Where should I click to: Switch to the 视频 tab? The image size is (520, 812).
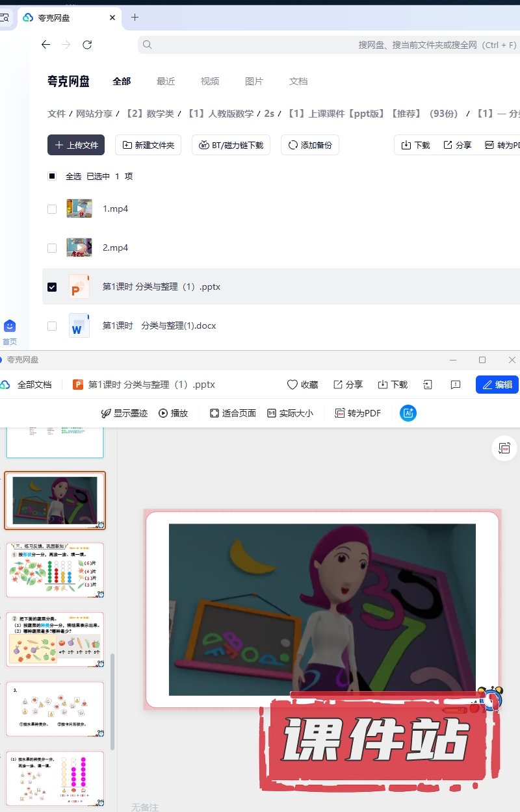coord(210,81)
